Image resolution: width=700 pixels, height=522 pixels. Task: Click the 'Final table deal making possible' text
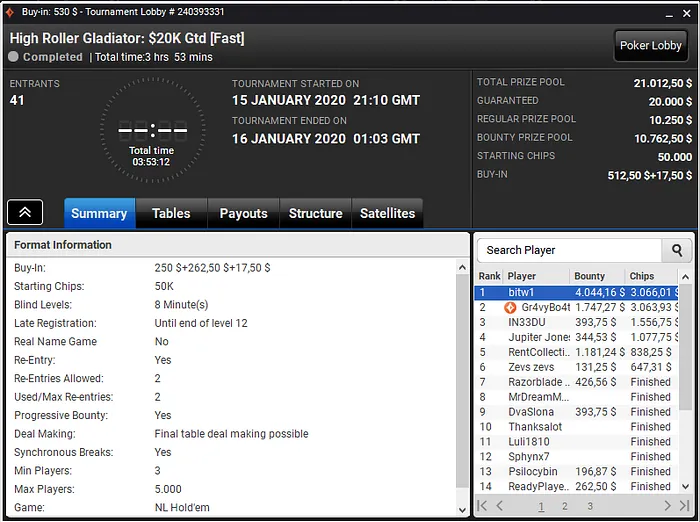(231, 434)
